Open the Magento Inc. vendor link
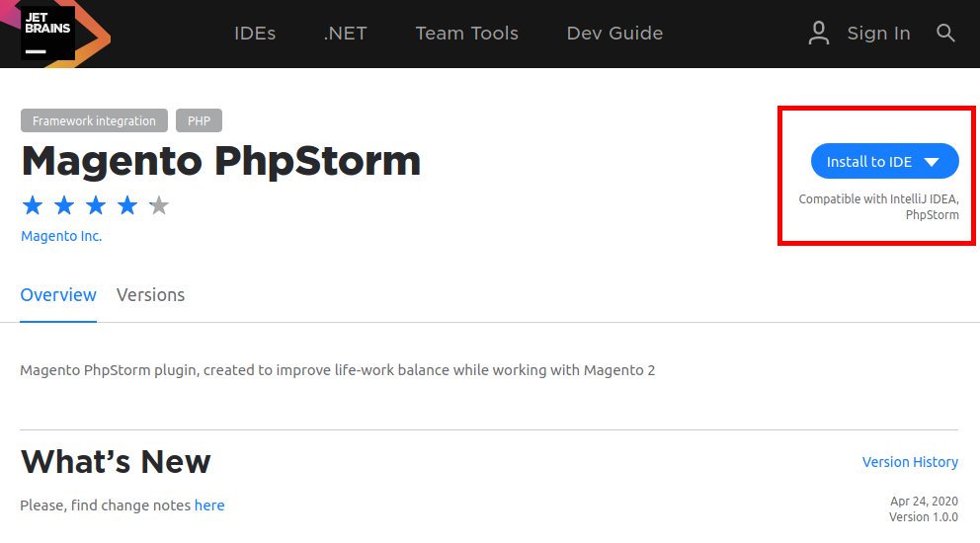This screenshot has height=543, width=980. click(61, 236)
